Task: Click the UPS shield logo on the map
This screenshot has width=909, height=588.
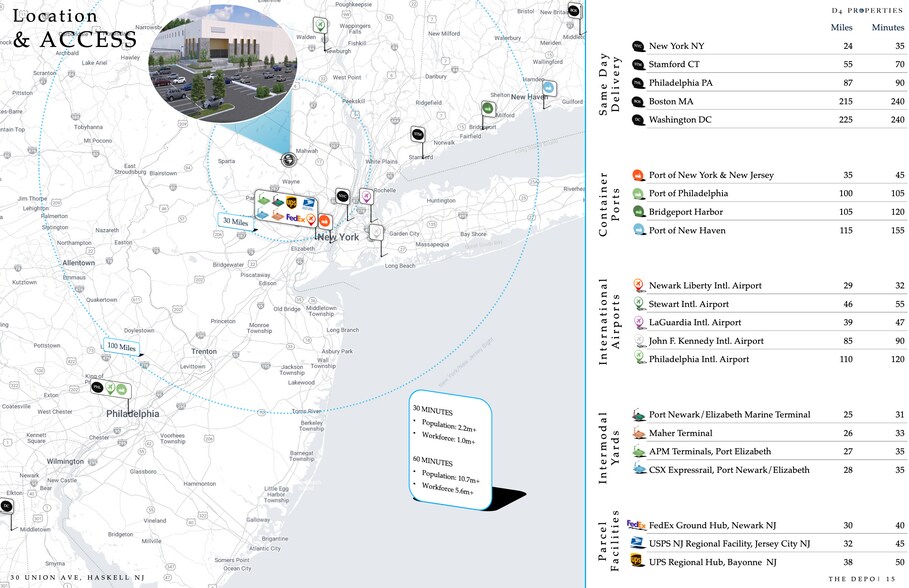Action: 291,202
